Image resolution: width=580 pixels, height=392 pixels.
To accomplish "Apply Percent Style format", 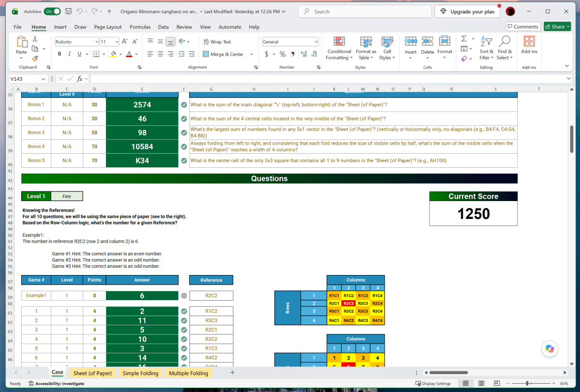I will tap(283, 54).
